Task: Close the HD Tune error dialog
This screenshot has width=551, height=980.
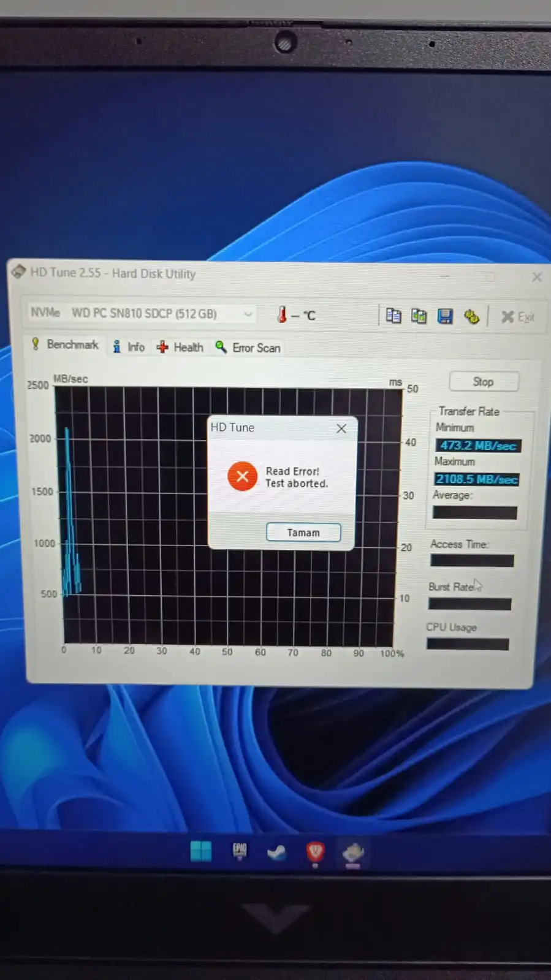Action: [341, 428]
